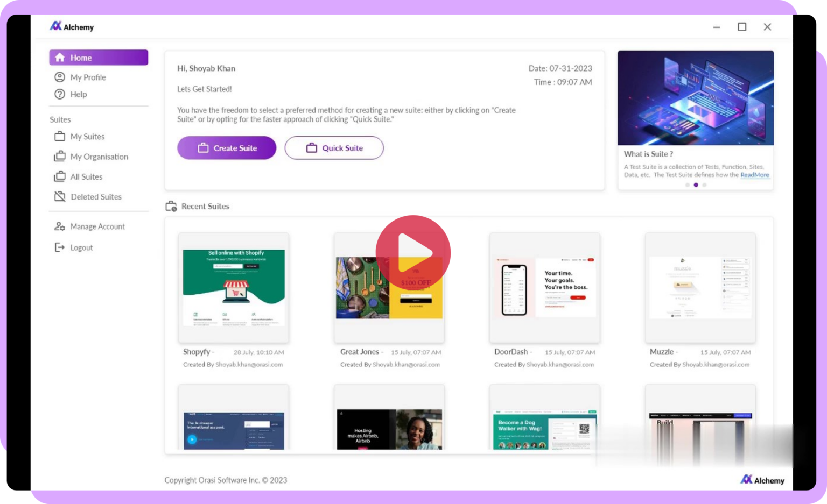View Deleted Suites
Screen dimensions: 827x504
(x=88, y=196)
